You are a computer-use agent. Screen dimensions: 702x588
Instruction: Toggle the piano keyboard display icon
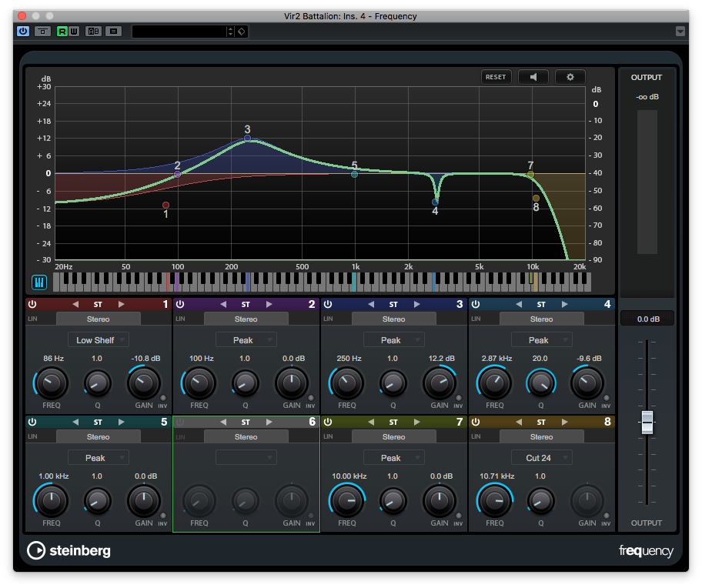(39, 282)
